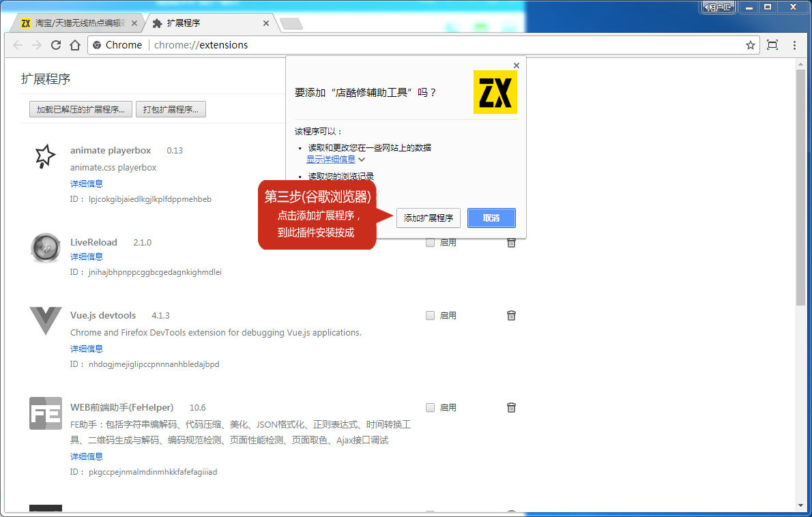Click the animate playerbox extension name
The image size is (812, 517).
(x=111, y=151)
